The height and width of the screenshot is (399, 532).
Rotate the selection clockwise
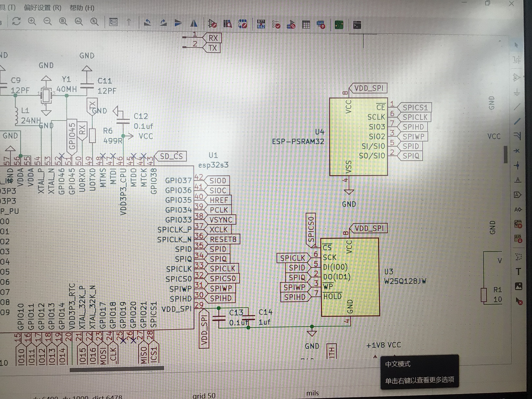coord(163,23)
